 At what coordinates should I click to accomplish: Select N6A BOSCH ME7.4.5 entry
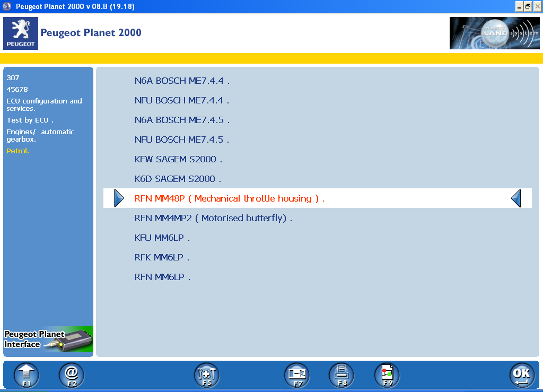pyautogui.click(x=182, y=120)
